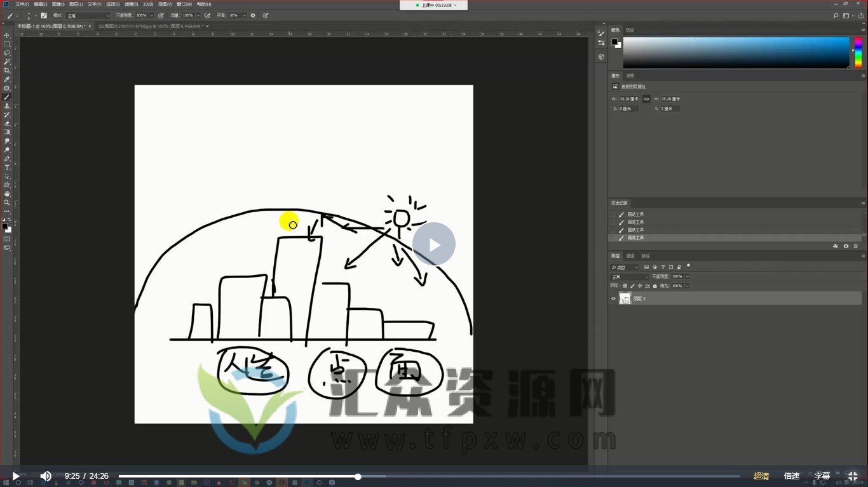Toggle visibility of layer 图层 0
Image resolution: width=868 pixels, height=487 pixels.
(613, 298)
